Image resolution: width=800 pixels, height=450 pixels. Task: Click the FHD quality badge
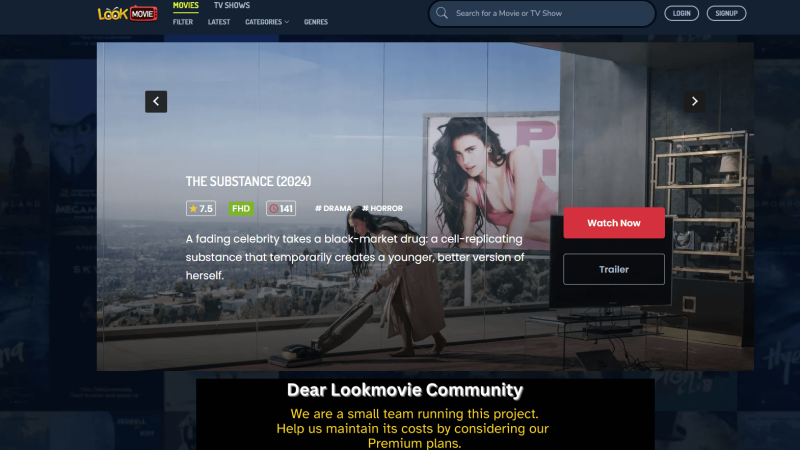tap(241, 208)
